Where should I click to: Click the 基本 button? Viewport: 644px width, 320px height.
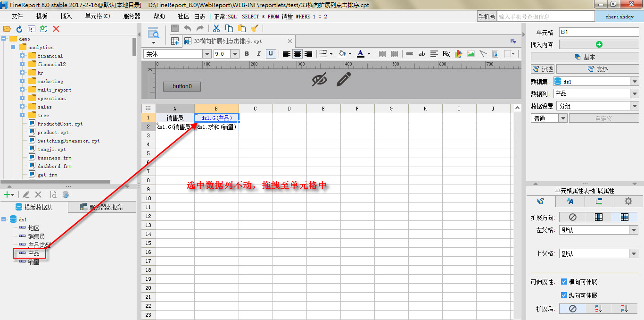point(585,57)
